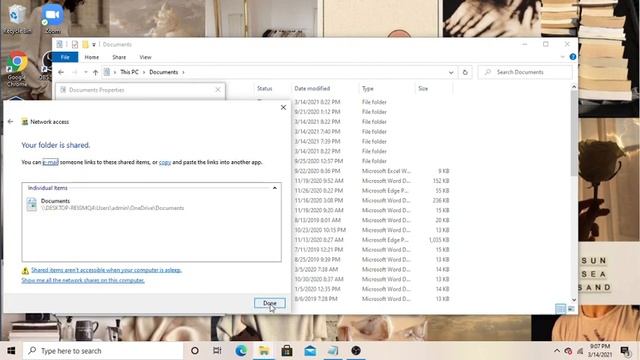Click This PC in the breadcrumb

point(129,72)
